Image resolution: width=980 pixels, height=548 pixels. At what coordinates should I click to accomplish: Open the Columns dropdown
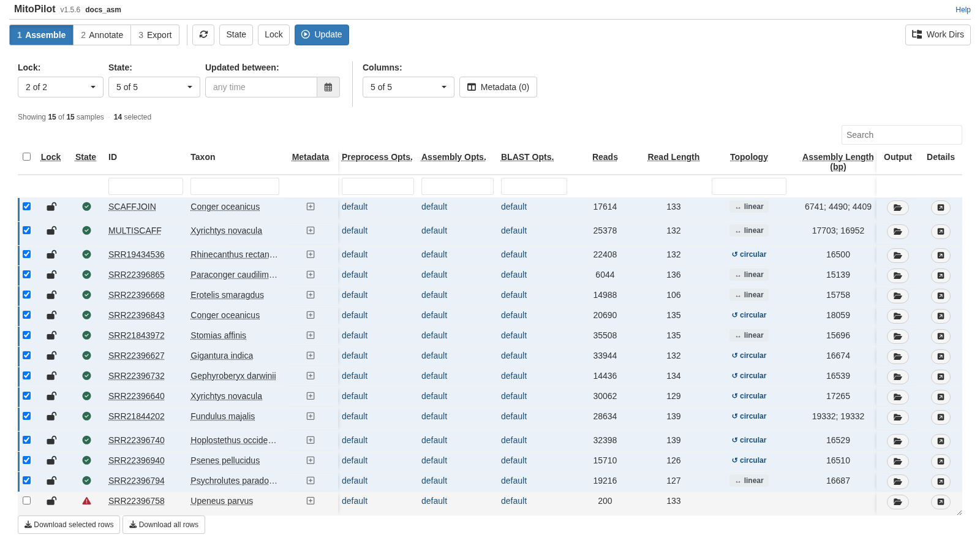(x=409, y=87)
